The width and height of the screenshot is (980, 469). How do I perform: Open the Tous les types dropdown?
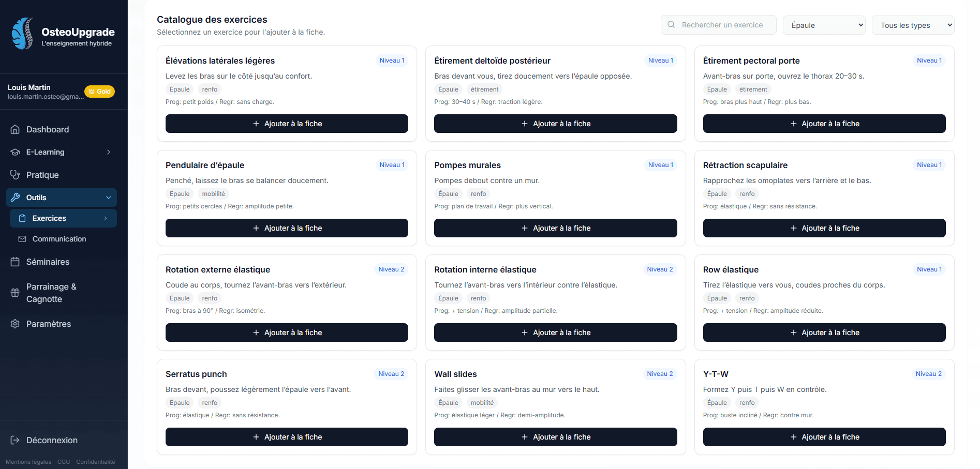coord(913,25)
